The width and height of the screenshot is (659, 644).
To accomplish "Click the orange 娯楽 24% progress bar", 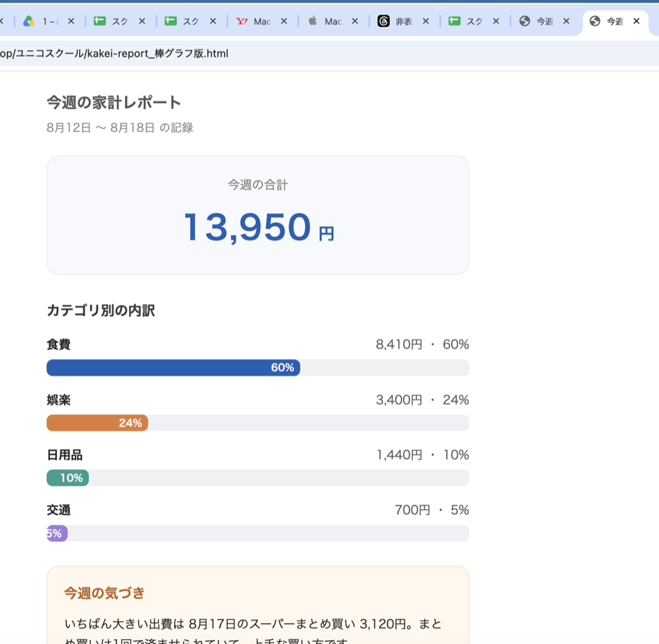I will [x=97, y=423].
